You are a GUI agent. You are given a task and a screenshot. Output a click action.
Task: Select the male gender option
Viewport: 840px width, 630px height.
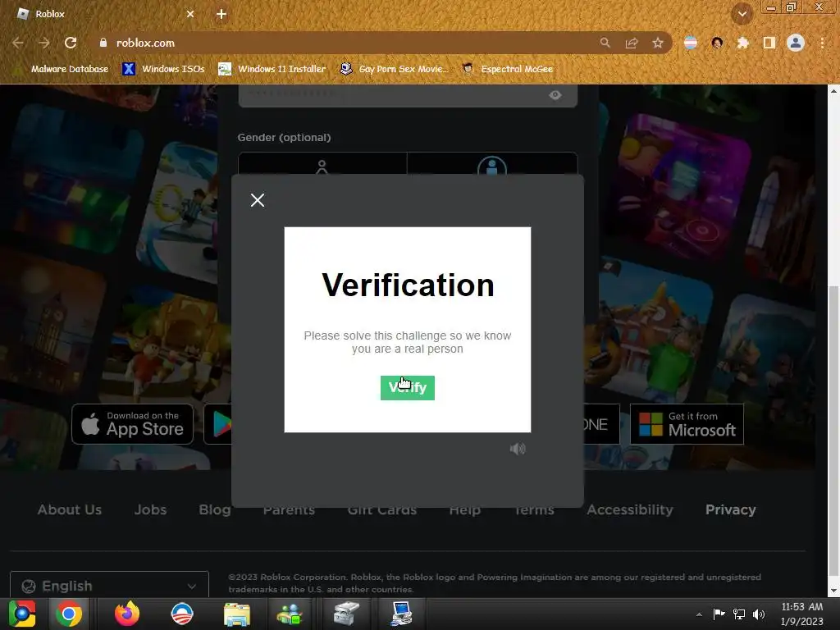tap(492, 164)
